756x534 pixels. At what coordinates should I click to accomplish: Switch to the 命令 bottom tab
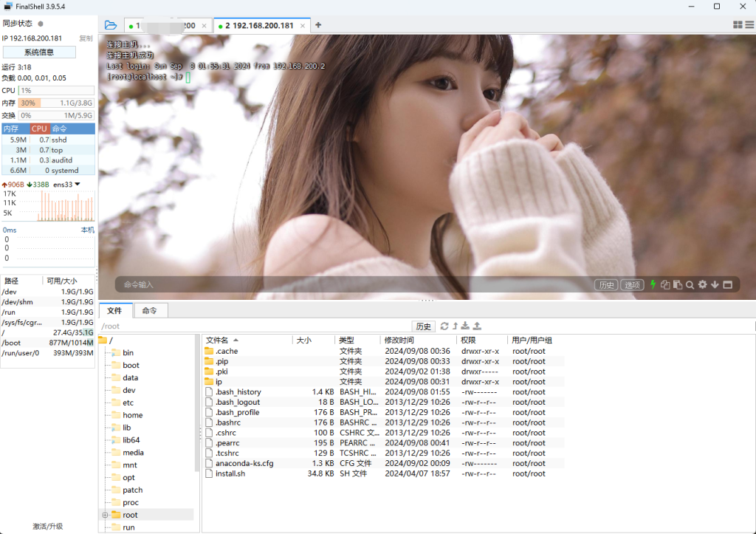tap(149, 311)
